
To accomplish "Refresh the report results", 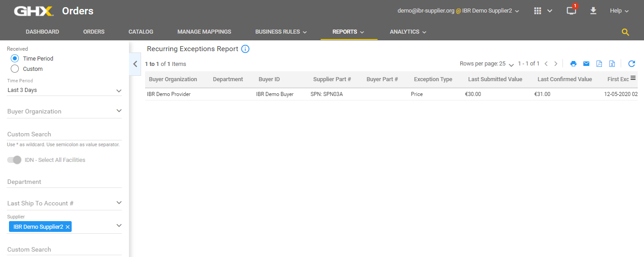I will (x=631, y=64).
